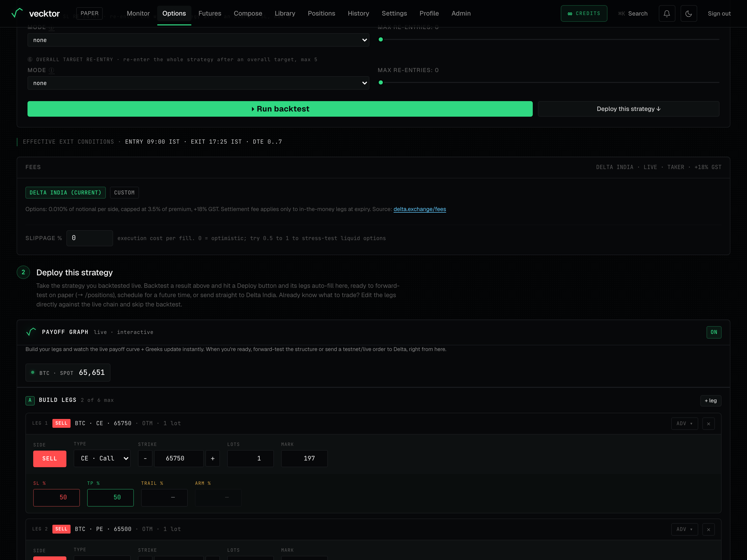
Task: Open the delta.exchange/fees link
Action: click(419, 209)
